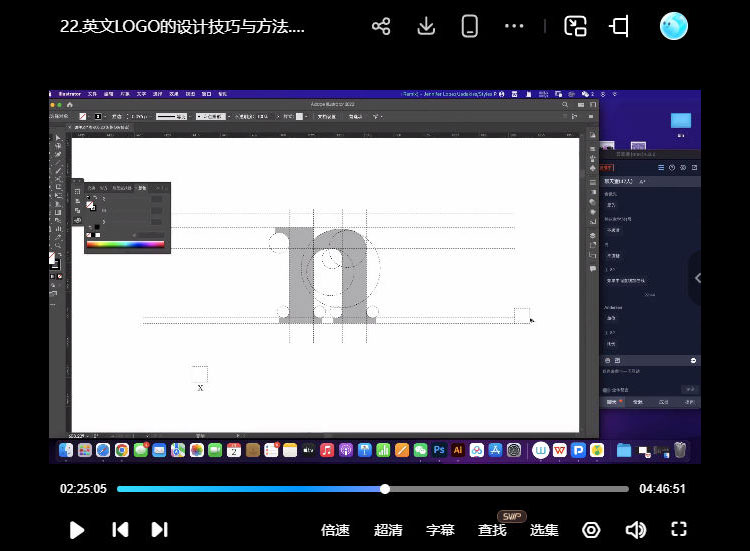Expand the side panel with the left chevron
The image size is (750, 551).
click(x=698, y=278)
